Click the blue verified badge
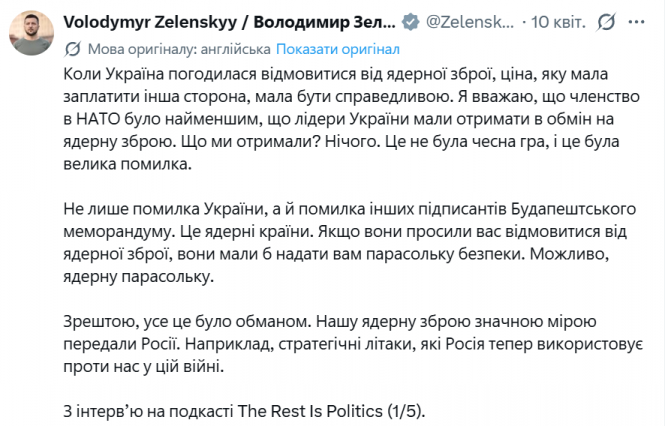665x426 pixels. [x=411, y=22]
